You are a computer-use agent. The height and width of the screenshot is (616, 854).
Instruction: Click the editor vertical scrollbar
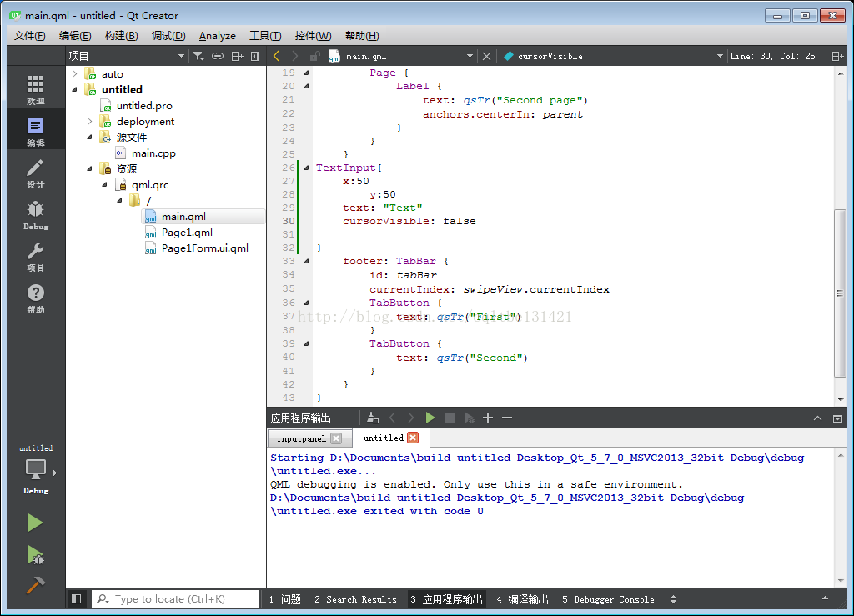click(840, 292)
